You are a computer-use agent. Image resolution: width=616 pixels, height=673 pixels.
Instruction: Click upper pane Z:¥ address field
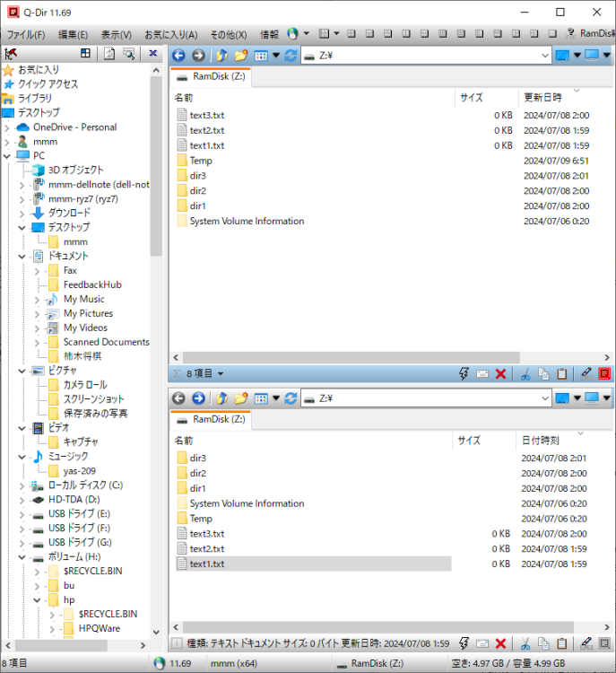(425, 56)
